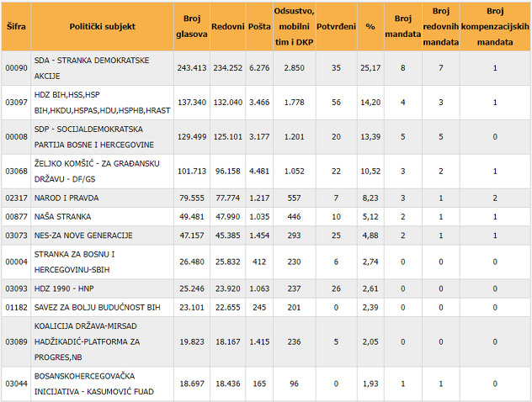Click vote count 26.480

tap(192, 262)
